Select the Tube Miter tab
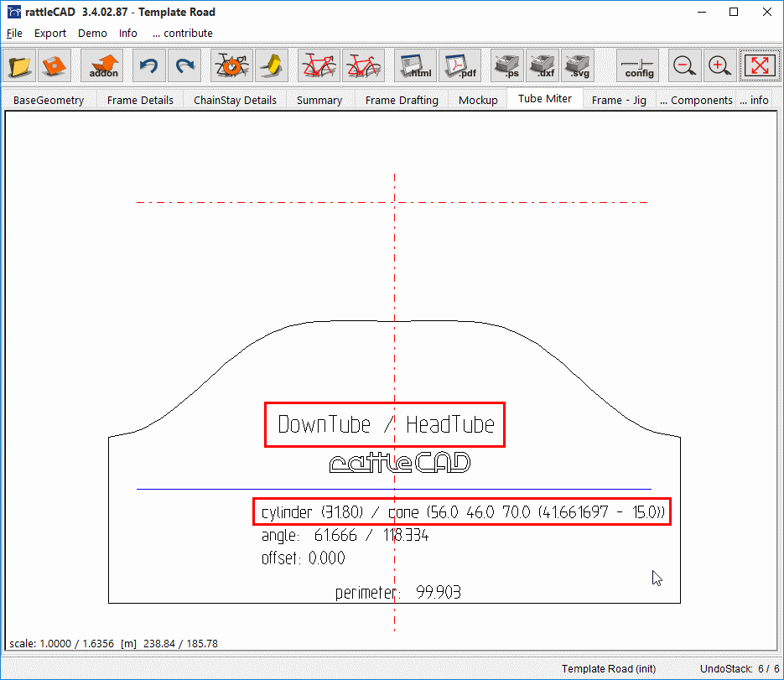This screenshot has width=784, height=680. pos(544,98)
